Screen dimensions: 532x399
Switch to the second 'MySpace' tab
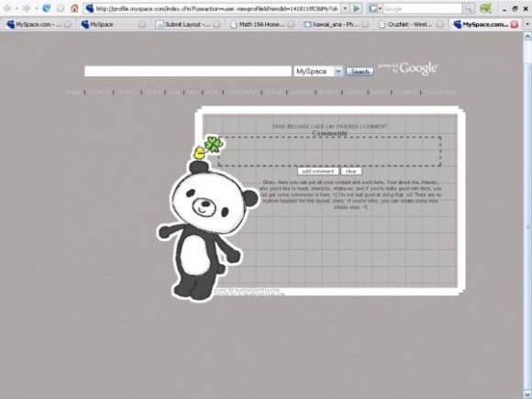pyautogui.click(x=113, y=25)
